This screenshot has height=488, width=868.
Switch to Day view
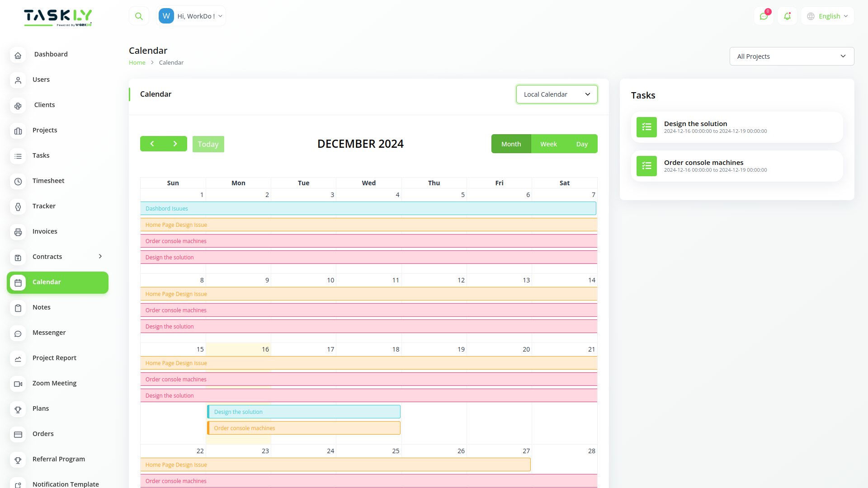582,144
